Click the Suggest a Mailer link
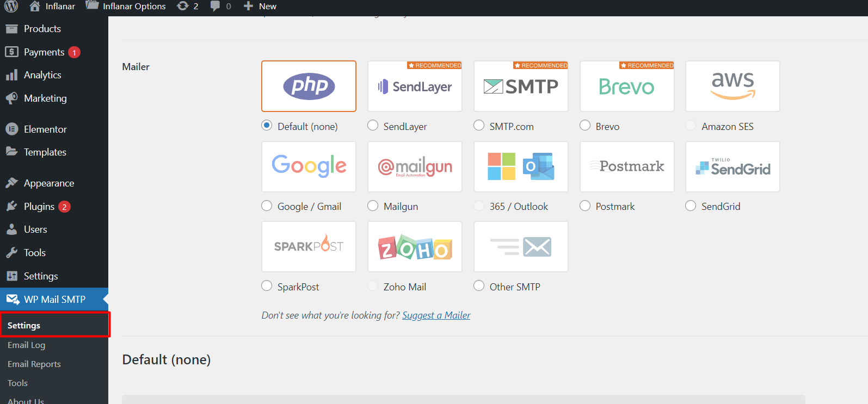This screenshot has width=868, height=404. [436, 315]
